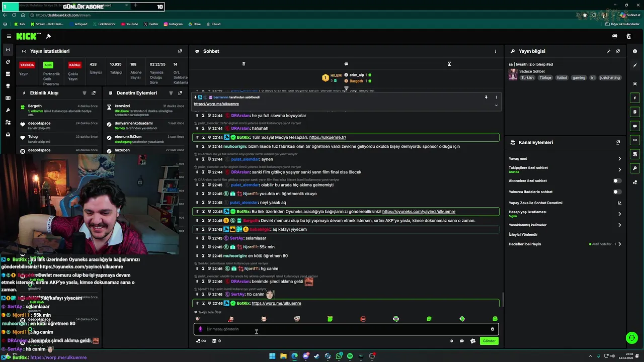The image size is (644, 362).
Task: Open chat settings gear below message box
Action: click(451, 341)
